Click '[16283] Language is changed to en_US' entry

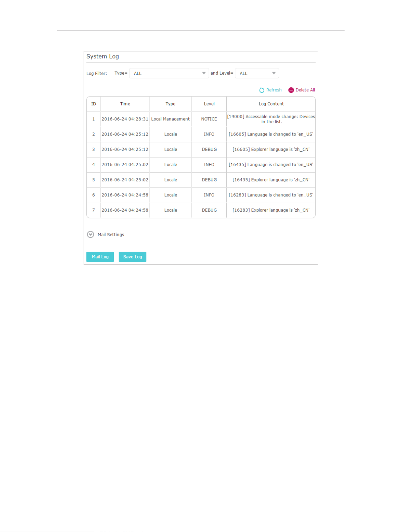point(271,195)
